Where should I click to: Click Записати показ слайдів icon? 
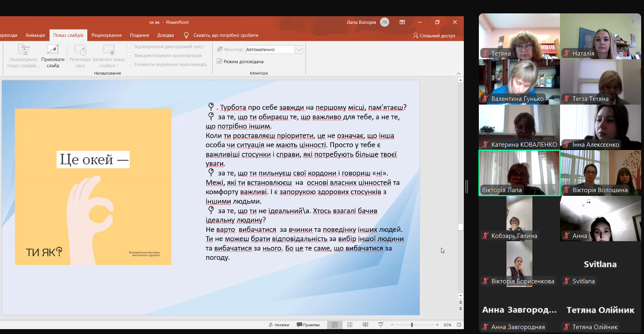point(109,50)
